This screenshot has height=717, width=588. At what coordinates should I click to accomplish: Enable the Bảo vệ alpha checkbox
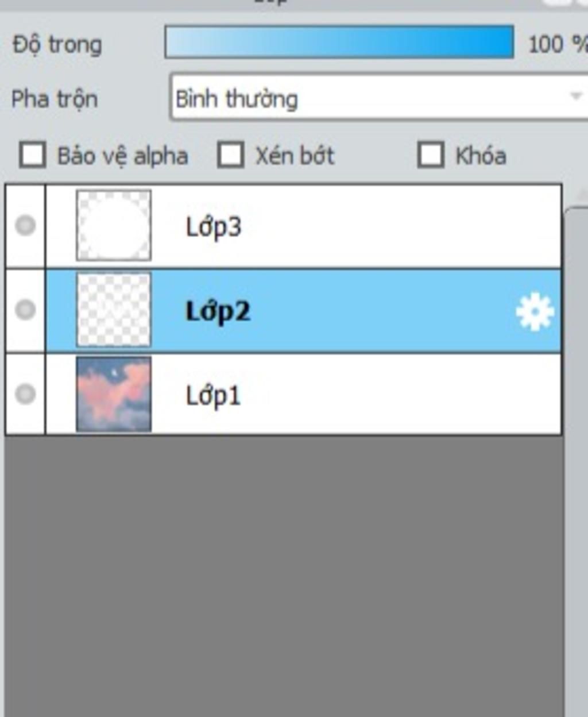[x=32, y=155]
